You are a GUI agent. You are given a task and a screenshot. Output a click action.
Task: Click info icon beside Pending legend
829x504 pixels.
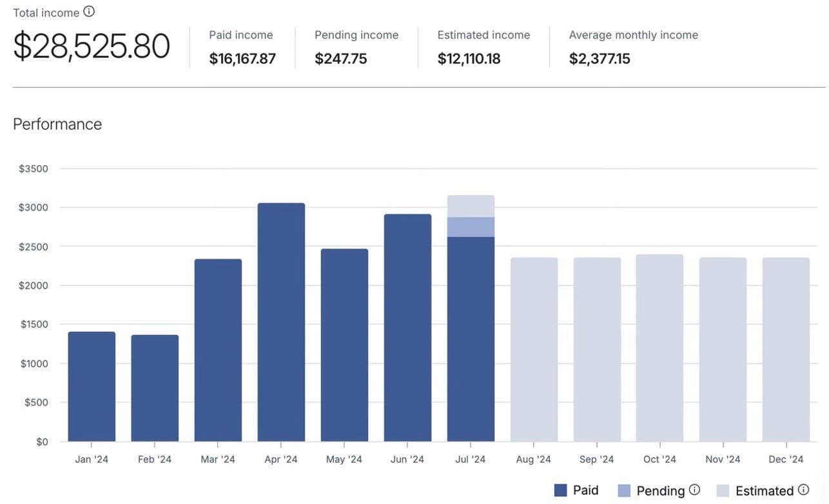click(694, 490)
